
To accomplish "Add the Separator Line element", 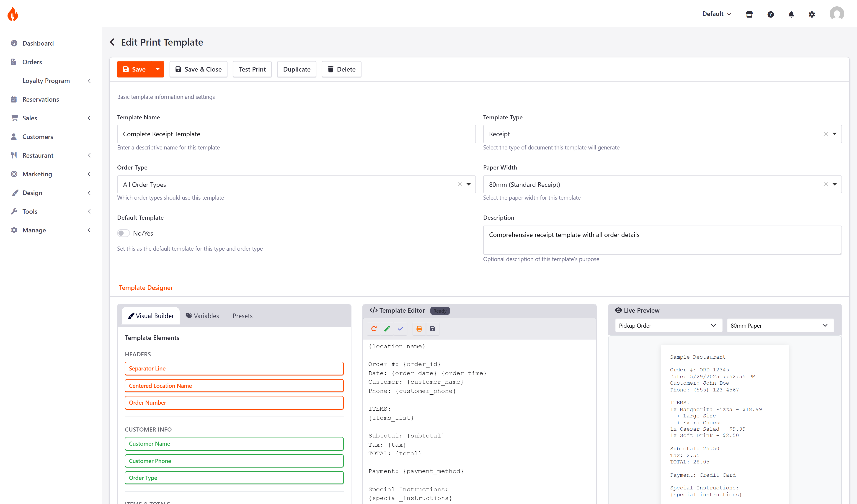I will [x=234, y=368].
